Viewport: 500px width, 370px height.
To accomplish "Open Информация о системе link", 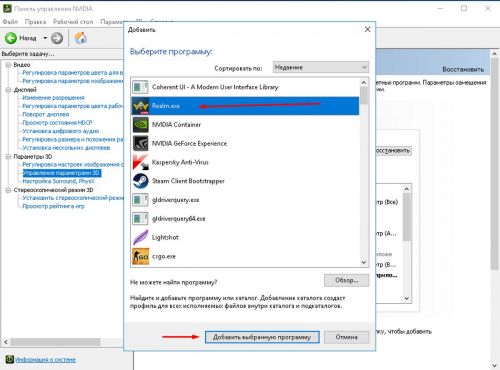I will point(45,360).
